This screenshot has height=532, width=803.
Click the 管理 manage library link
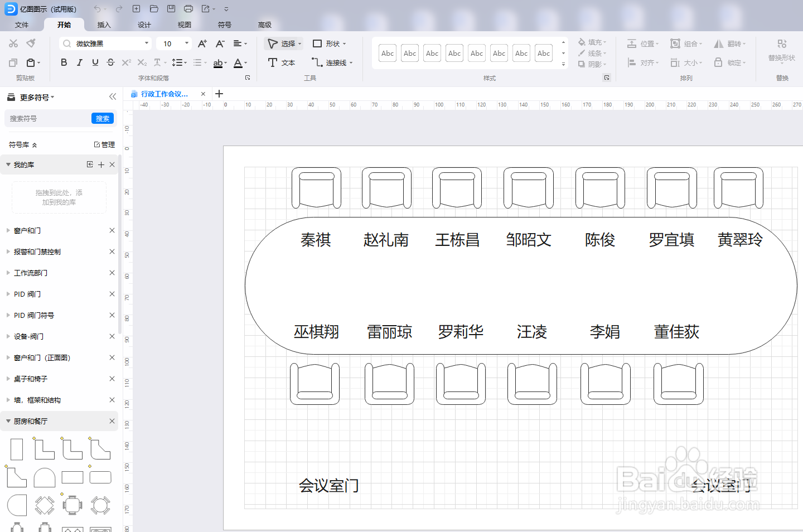pyautogui.click(x=105, y=144)
